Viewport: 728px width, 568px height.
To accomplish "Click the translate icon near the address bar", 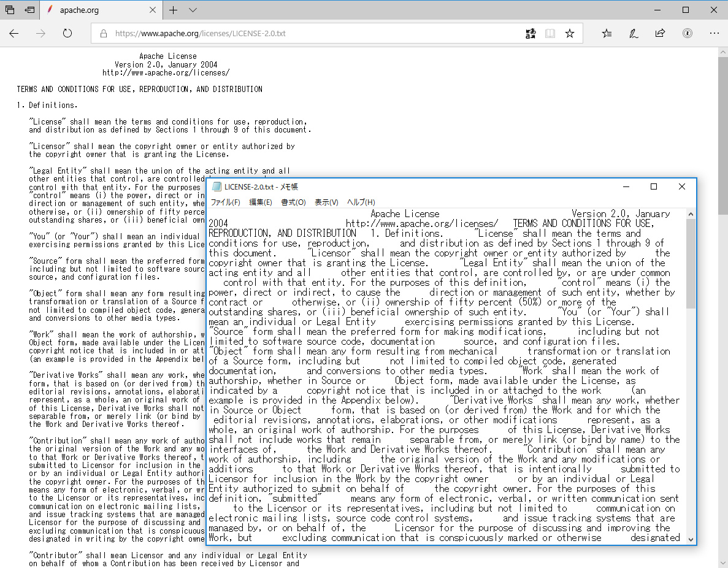I will pyautogui.click(x=531, y=34).
